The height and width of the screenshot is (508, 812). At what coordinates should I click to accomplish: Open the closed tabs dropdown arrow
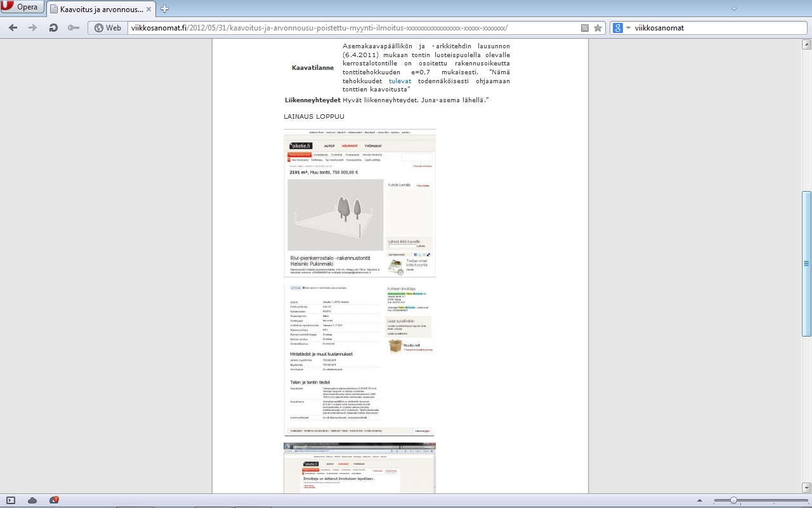point(734,9)
